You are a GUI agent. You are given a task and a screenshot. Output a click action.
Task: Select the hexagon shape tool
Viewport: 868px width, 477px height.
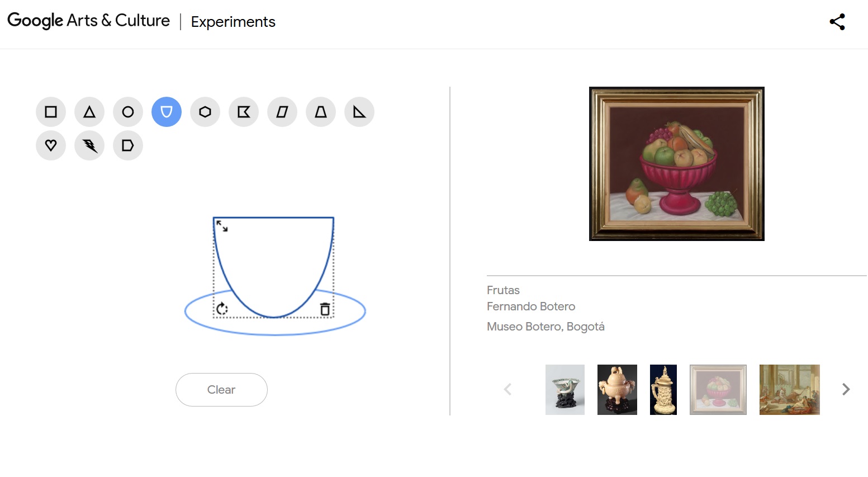tap(205, 112)
